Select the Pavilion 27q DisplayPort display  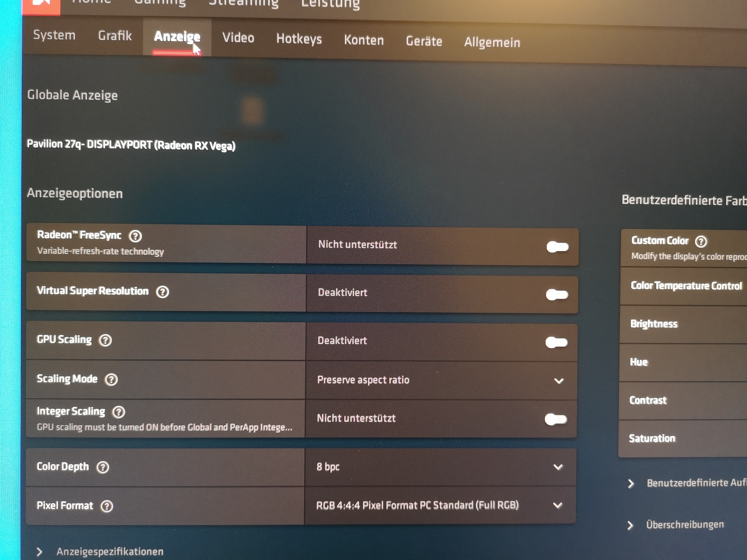[x=131, y=145]
